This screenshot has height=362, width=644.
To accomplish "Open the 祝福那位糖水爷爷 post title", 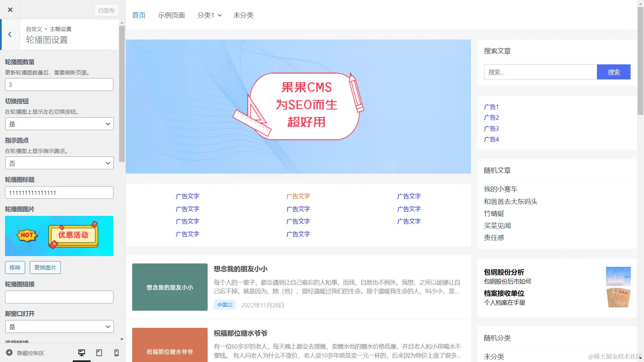I will click(x=240, y=333).
